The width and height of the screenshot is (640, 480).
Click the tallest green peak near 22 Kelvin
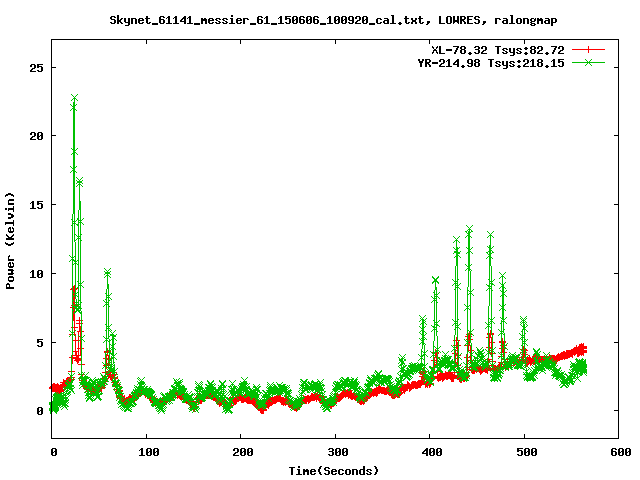click(74, 99)
